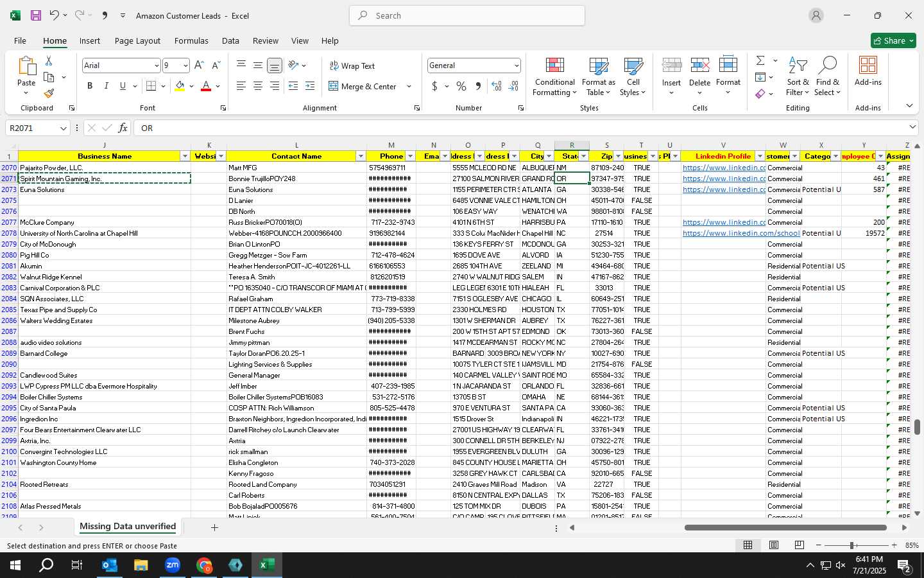924x578 pixels.
Task: Open Business Name column filter dropdown
Action: [x=185, y=156]
